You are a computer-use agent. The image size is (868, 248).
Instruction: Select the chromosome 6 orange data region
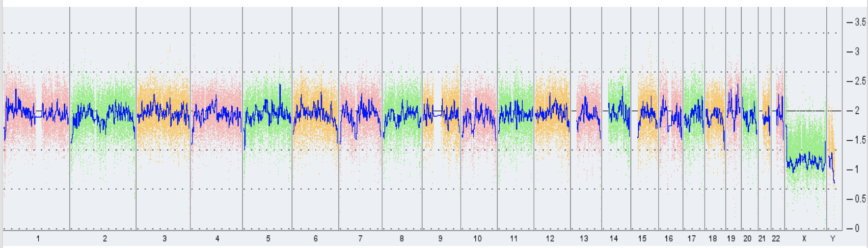315,113
